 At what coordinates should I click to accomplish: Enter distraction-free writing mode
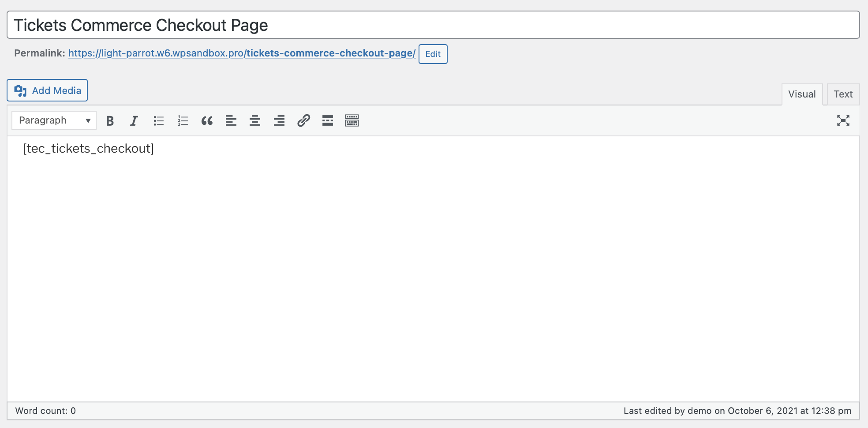point(843,120)
